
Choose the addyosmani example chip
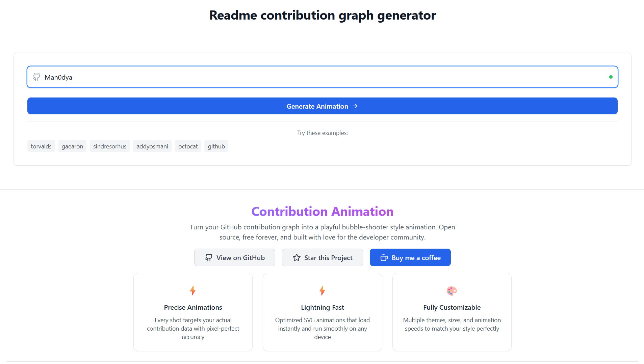coord(152,146)
